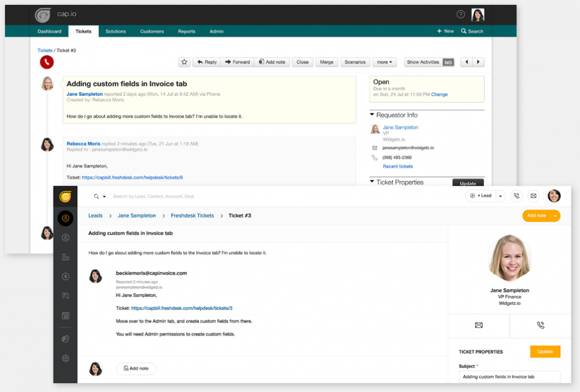
Task: Email Jane via envelope icon under profile
Action: (x=479, y=325)
